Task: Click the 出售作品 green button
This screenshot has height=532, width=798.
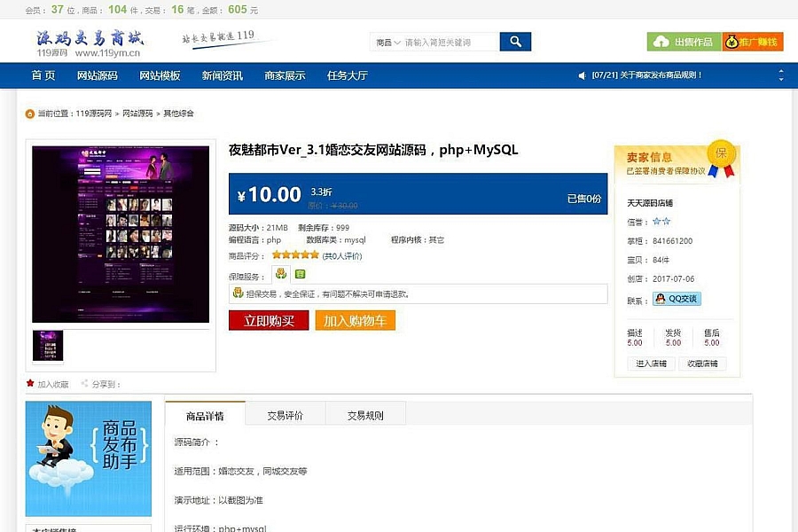Action: (684, 42)
